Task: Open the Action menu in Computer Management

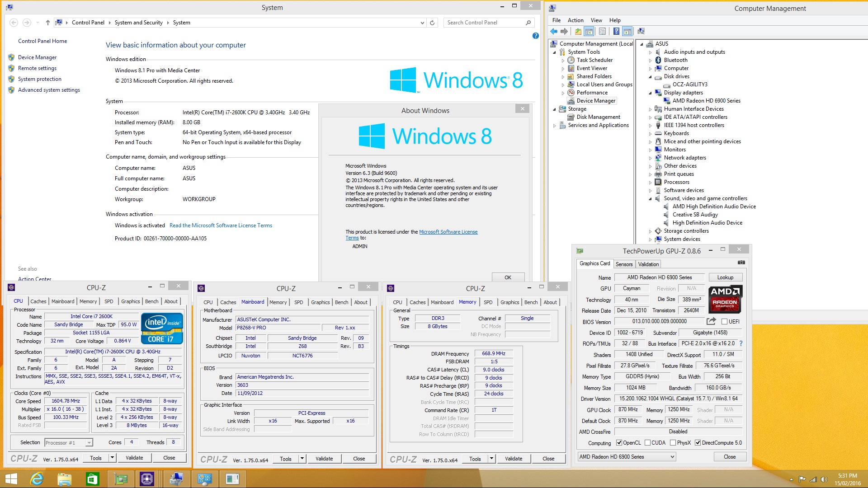Action: click(576, 20)
